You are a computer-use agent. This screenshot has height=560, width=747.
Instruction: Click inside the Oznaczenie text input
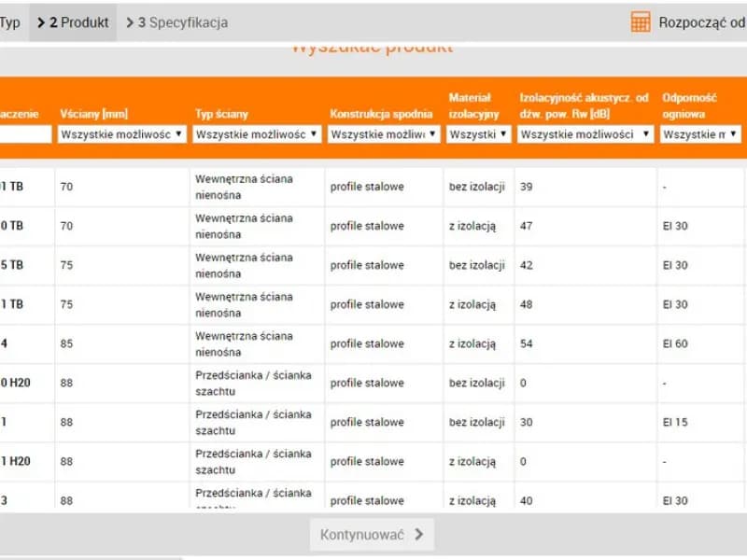(x=25, y=133)
